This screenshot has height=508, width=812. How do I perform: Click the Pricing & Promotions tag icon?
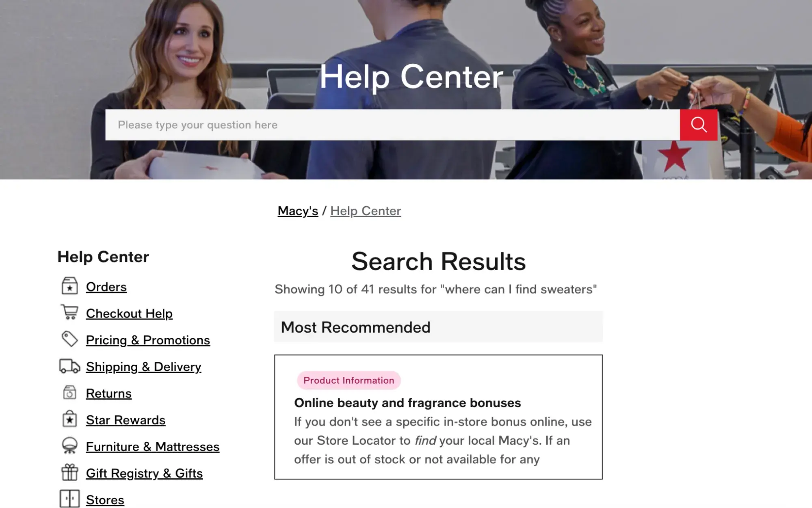pyautogui.click(x=69, y=339)
